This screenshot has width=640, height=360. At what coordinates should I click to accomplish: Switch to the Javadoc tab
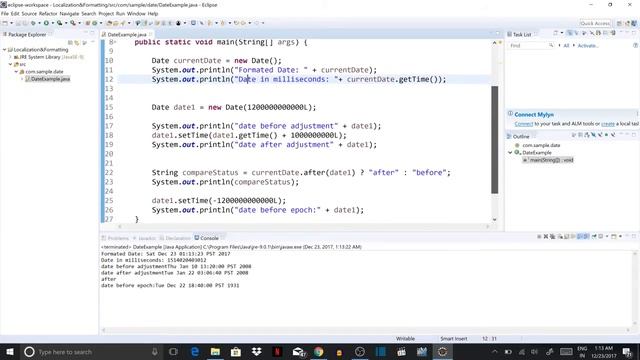pyautogui.click(x=144, y=238)
